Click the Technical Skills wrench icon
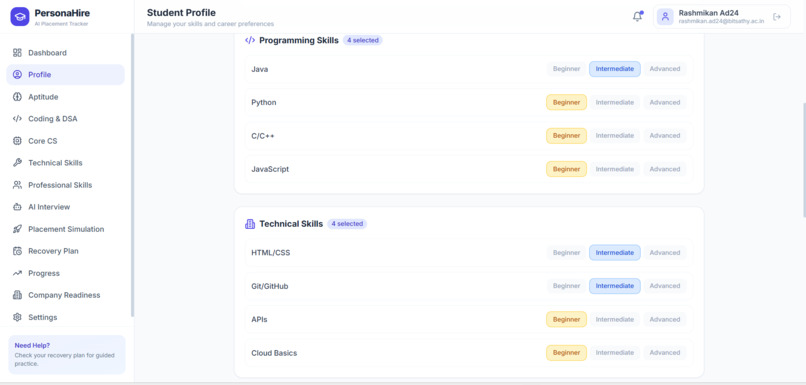 [x=17, y=162]
